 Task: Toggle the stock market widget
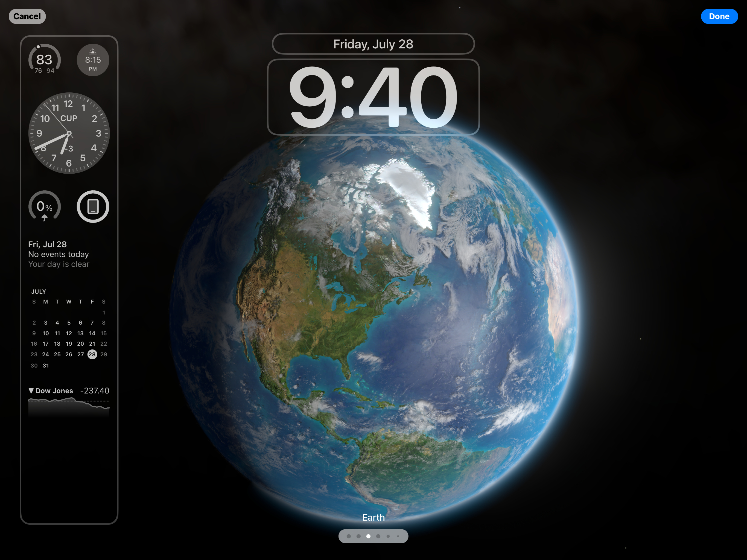point(68,401)
